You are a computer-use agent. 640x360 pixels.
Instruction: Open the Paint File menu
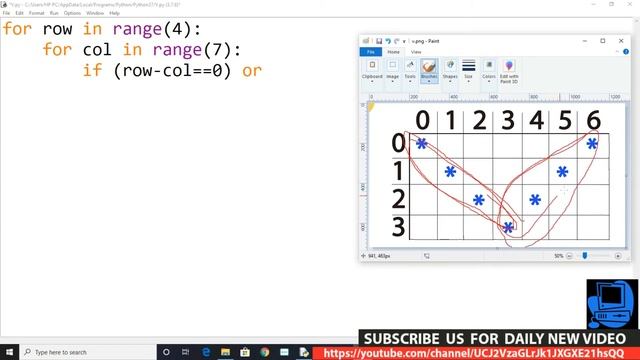click(371, 52)
